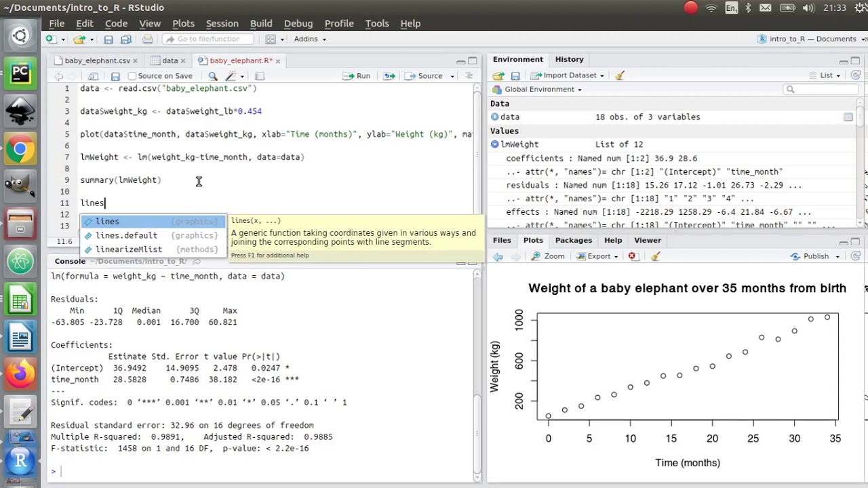
Task: Open the Plots menu in the menu bar
Action: [183, 23]
